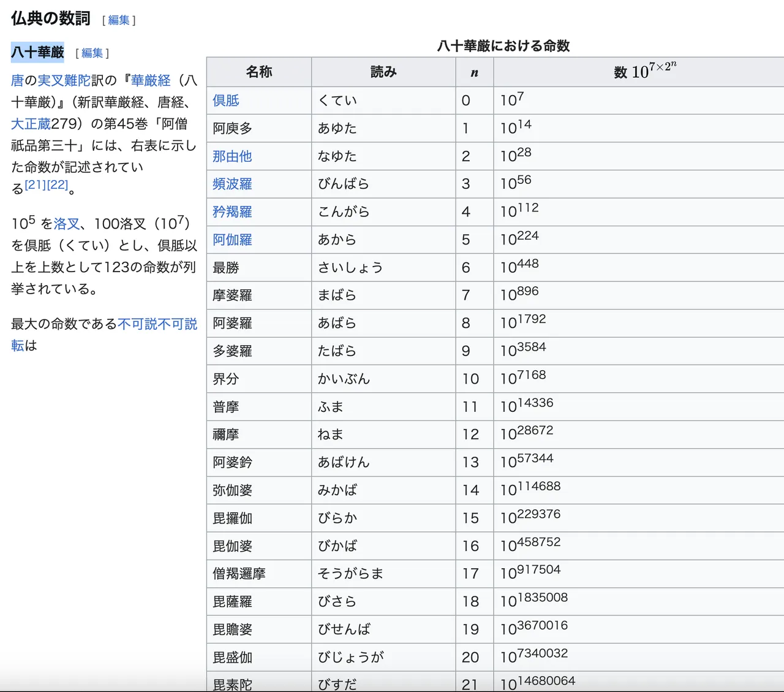The image size is (784, 692).
Task: Open the 洛叉 link
Action: pos(67,224)
